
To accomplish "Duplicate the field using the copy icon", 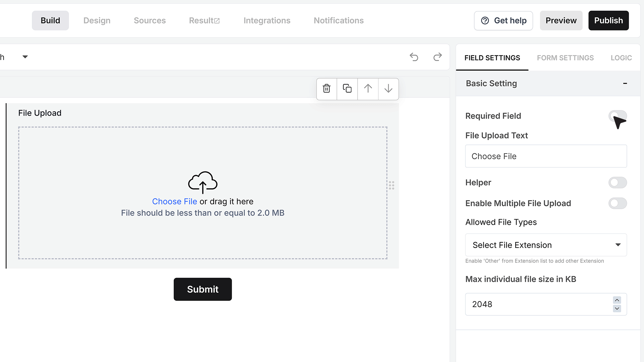I will [x=347, y=88].
